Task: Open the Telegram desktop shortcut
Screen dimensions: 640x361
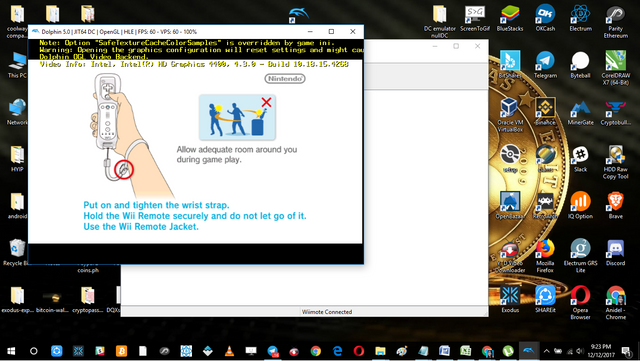Action: click(x=545, y=65)
